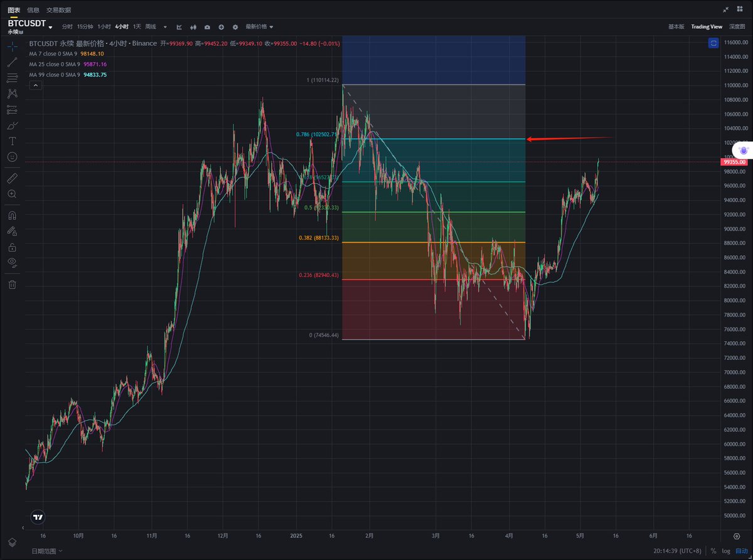Toggle hide all drawings eye icon

(13, 262)
